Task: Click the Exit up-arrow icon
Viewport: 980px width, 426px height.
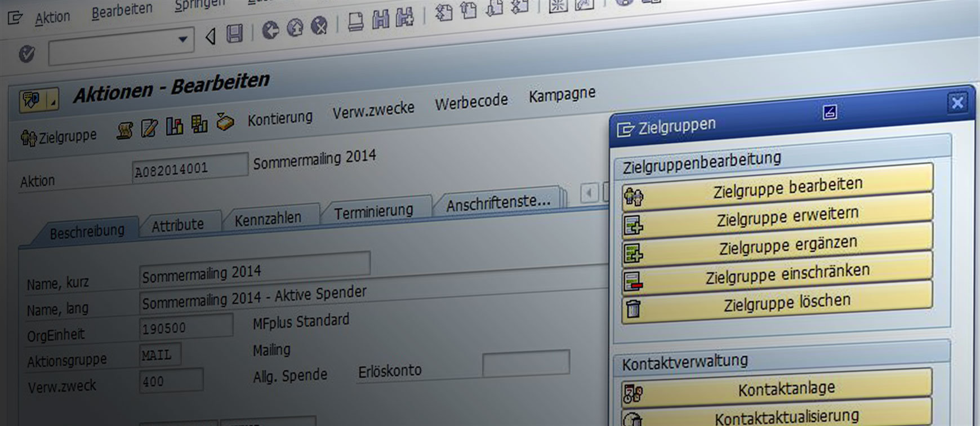Action: (295, 27)
